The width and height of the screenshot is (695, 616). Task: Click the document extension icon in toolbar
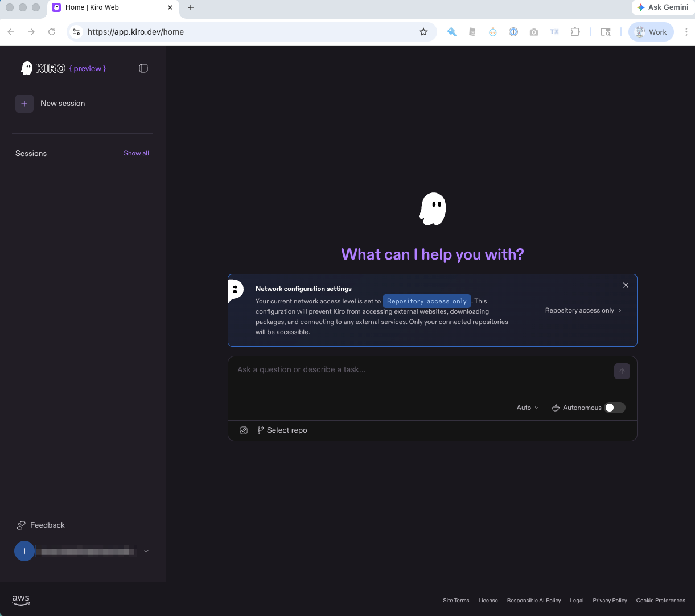tap(472, 32)
